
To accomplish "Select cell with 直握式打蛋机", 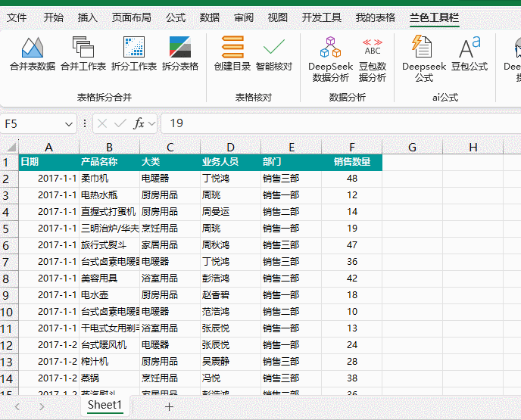I will [x=109, y=212].
